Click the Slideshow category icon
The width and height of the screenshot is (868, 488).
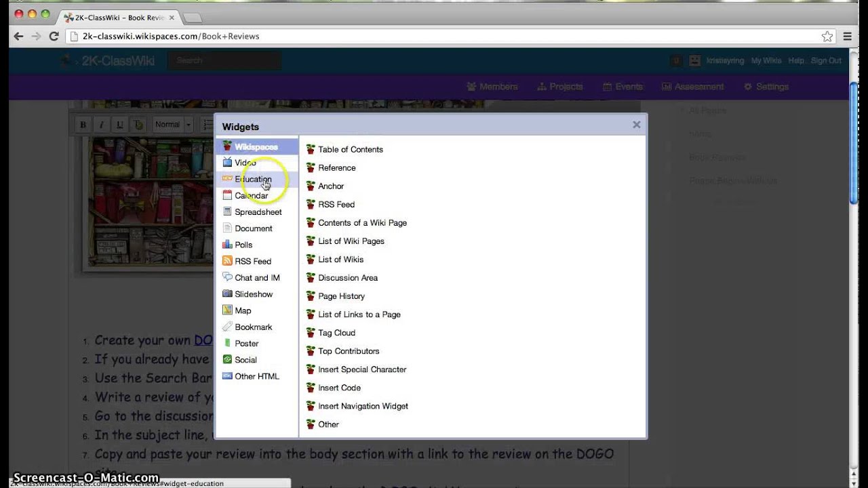(227, 293)
